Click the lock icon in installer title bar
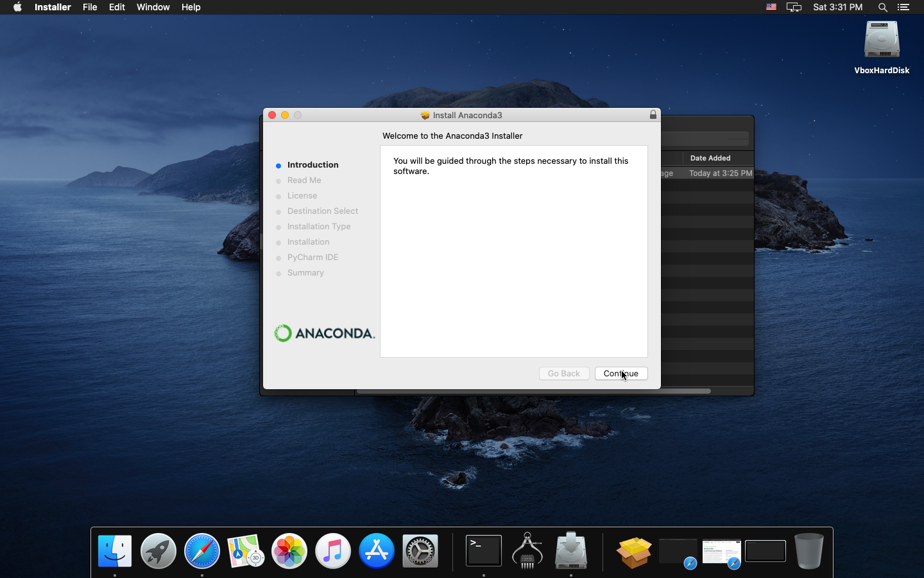The width and height of the screenshot is (924, 578). 653,114
